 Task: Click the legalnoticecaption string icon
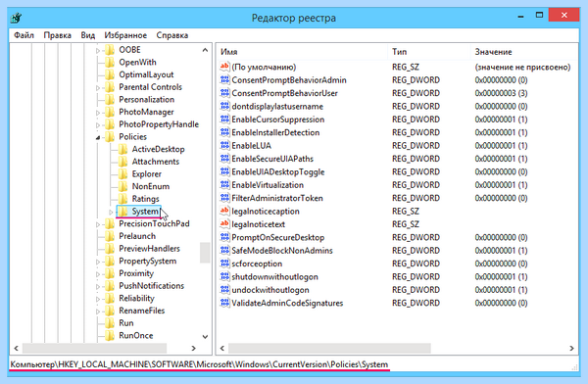[x=224, y=212]
